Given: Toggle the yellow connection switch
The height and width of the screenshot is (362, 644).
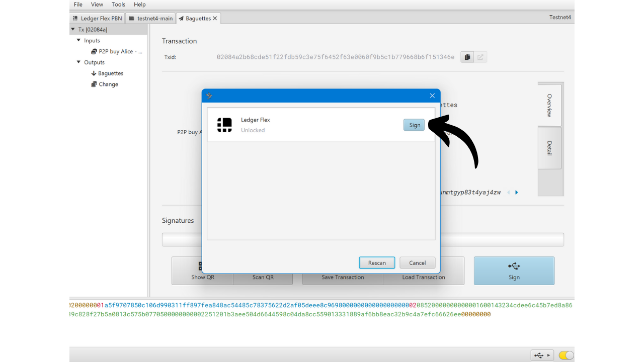Looking at the screenshot, I should tap(566, 355).
